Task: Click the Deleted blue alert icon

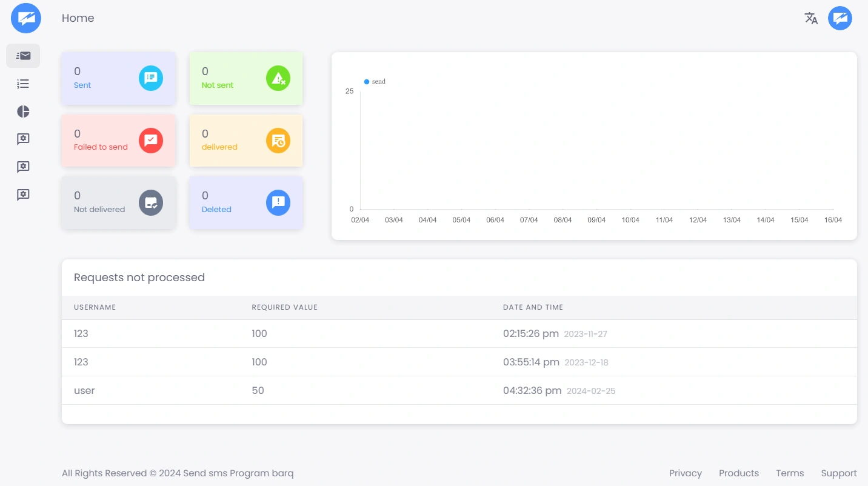Action: (278, 202)
